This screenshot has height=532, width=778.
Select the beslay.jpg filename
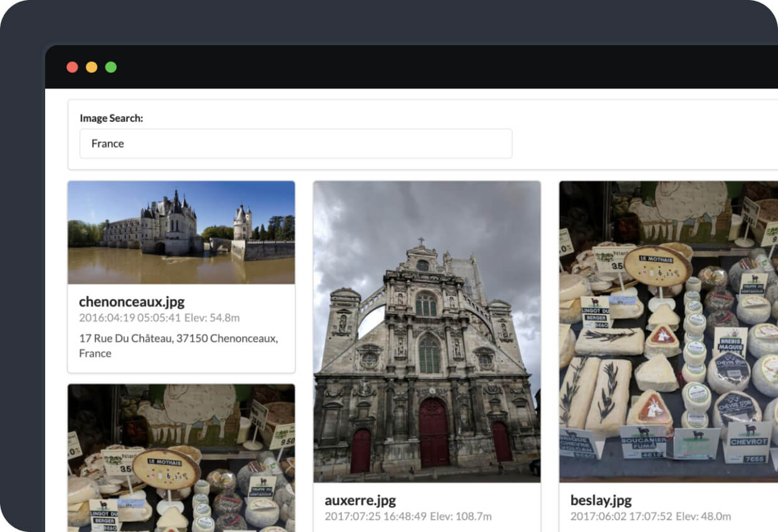tap(600, 501)
